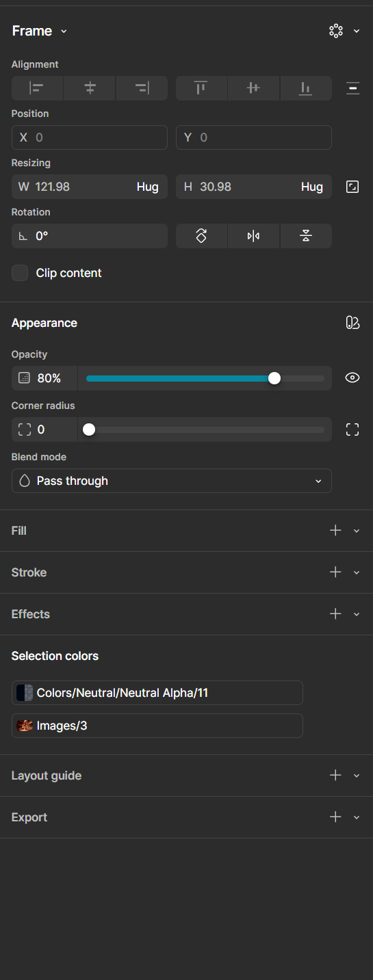The height and width of the screenshot is (980, 373).
Task: Align top using alignment icon
Action: click(201, 88)
